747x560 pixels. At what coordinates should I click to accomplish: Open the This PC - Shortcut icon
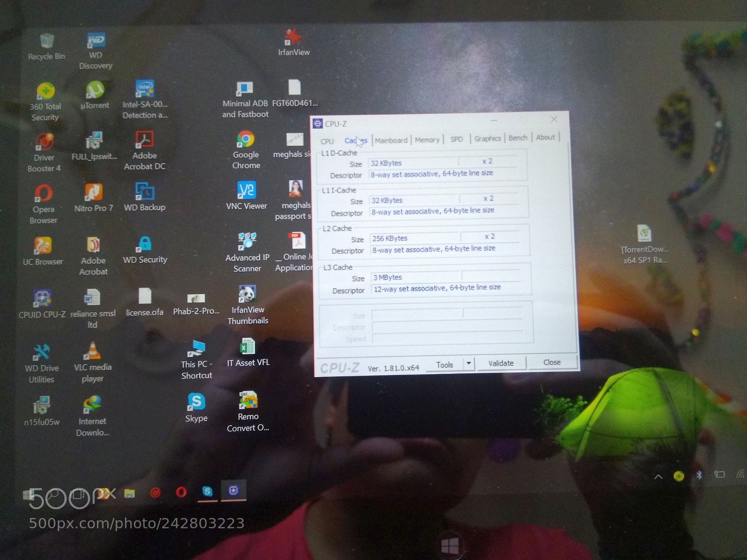[197, 360]
